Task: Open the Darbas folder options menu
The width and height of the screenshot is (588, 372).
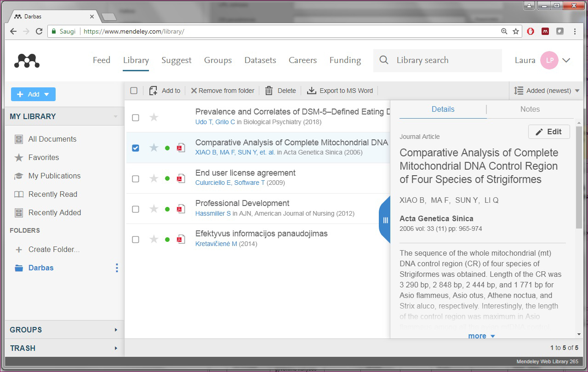Action: click(x=117, y=268)
